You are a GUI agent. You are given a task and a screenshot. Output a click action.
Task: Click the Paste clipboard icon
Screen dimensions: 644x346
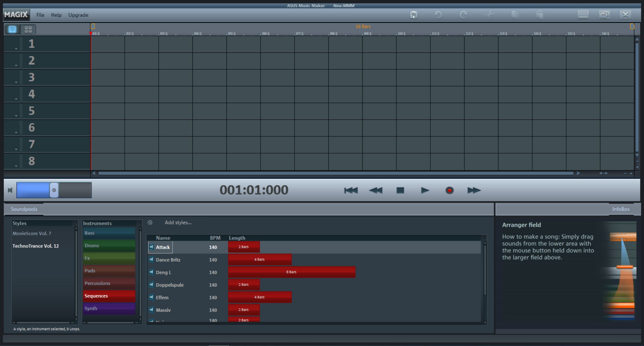[540, 15]
